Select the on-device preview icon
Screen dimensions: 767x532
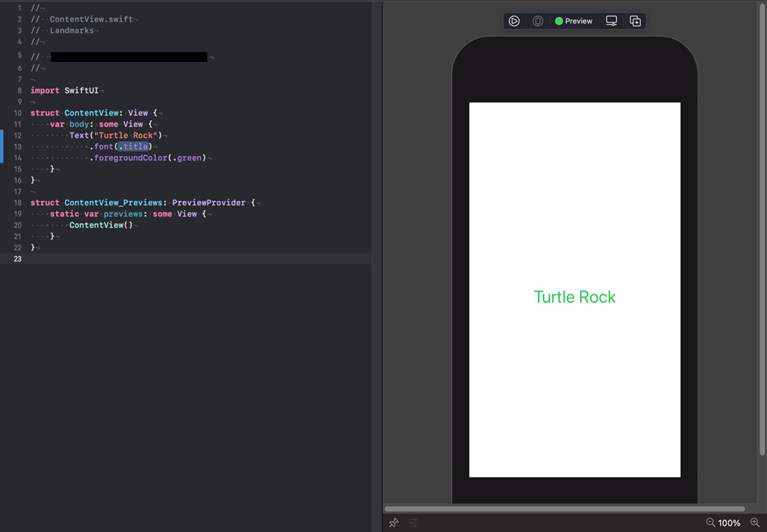point(538,21)
